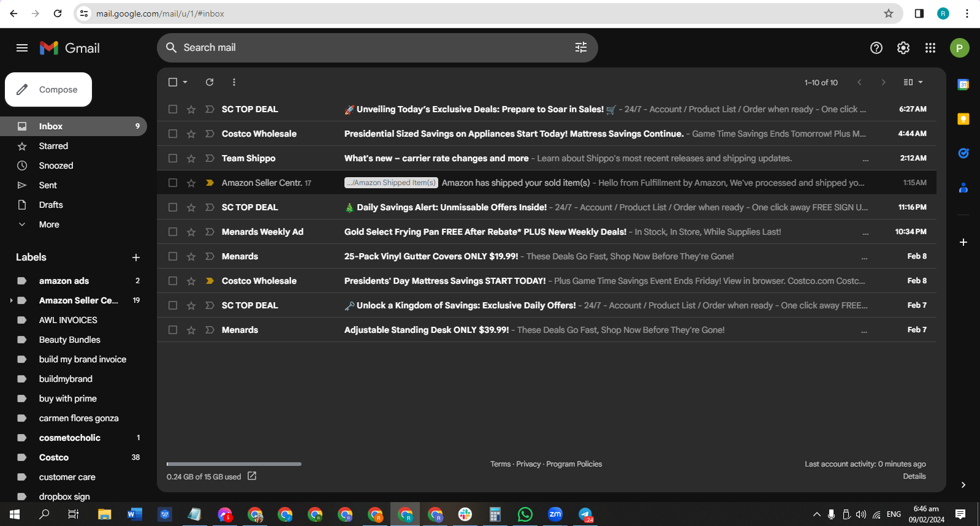The height and width of the screenshot is (526, 980).
Task: Open the Privacy link in footer
Action: 528,464
